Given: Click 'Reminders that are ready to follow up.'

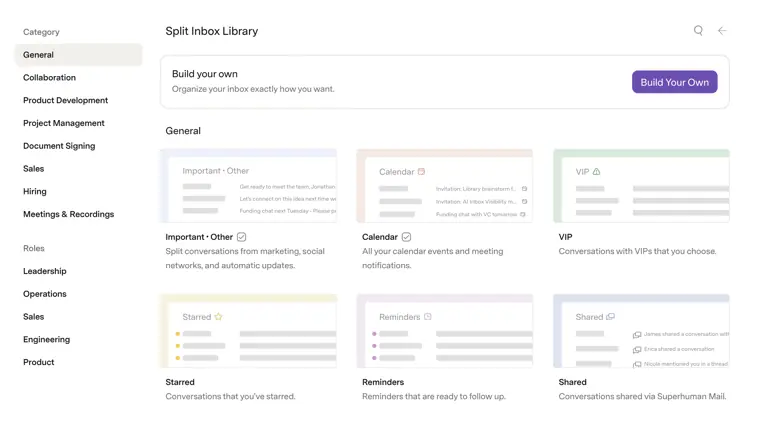Looking at the screenshot, I should pyautogui.click(x=434, y=396).
